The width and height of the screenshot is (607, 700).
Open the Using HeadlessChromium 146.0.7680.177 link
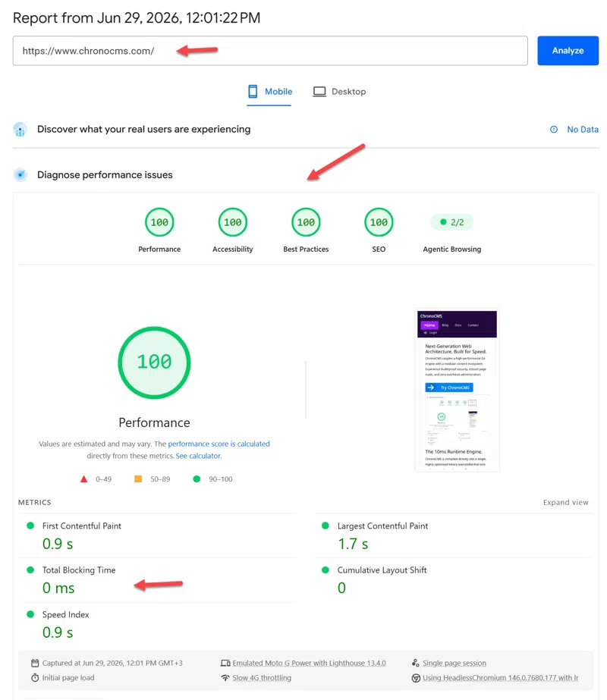[500, 678]
